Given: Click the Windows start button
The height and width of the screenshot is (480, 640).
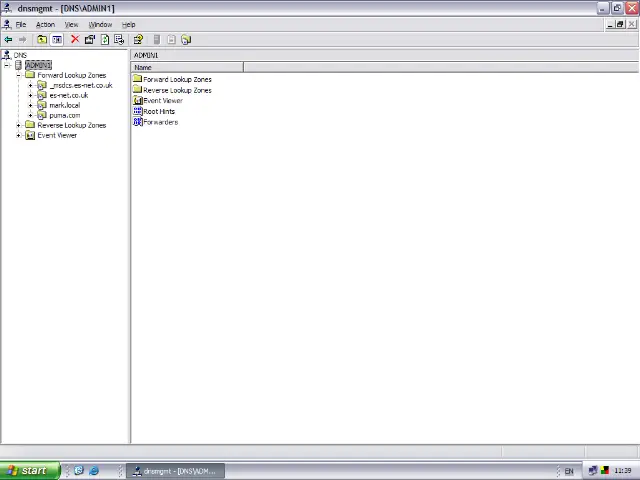Looking at the screenshot, I should pos(30,471).
